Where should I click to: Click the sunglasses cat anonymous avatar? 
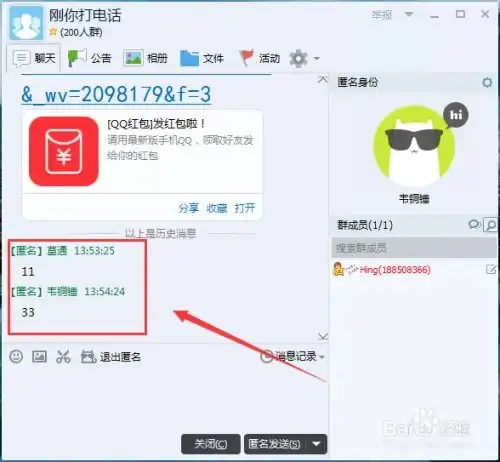414,146
